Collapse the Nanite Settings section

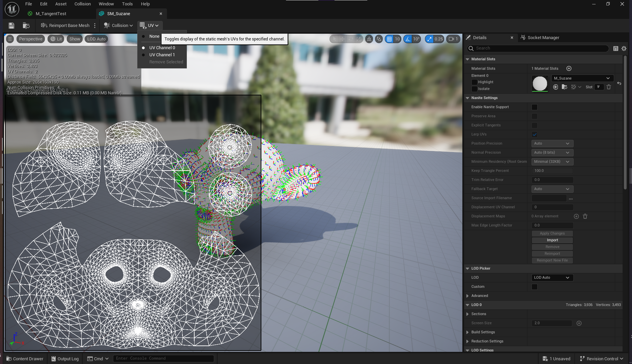(467, 98)
